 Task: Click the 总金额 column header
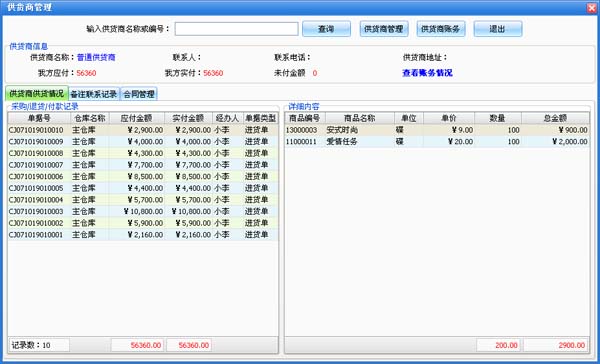(555, 118)
